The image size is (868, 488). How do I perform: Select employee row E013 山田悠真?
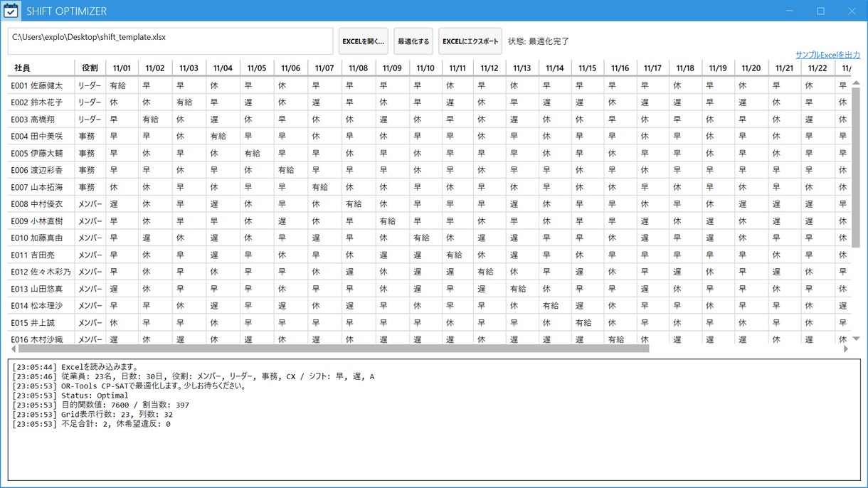[430, 289]
